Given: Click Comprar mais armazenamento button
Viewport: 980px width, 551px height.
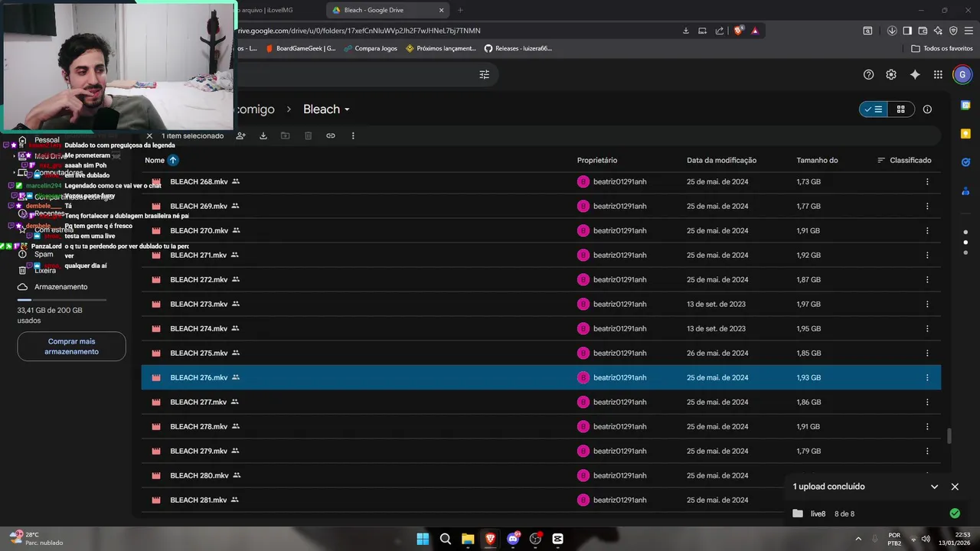Looking at the screenshot, I should click(71, 347).
